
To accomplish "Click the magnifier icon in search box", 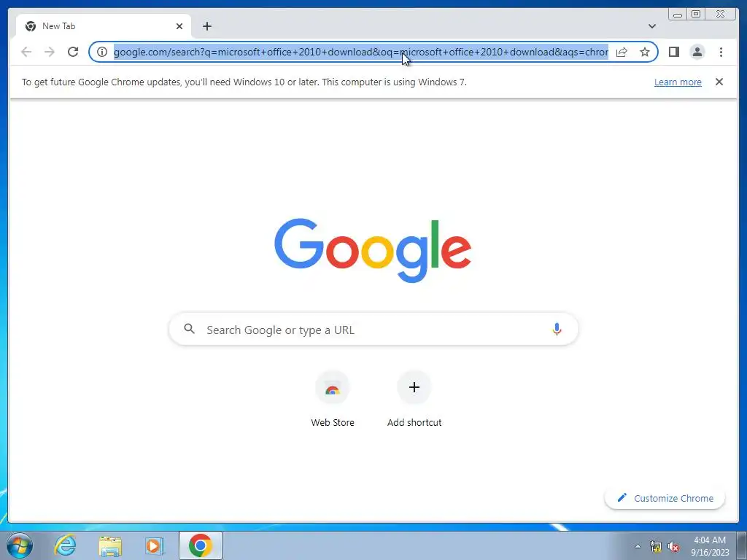I will pyautogui.click(x=189, y=329).
